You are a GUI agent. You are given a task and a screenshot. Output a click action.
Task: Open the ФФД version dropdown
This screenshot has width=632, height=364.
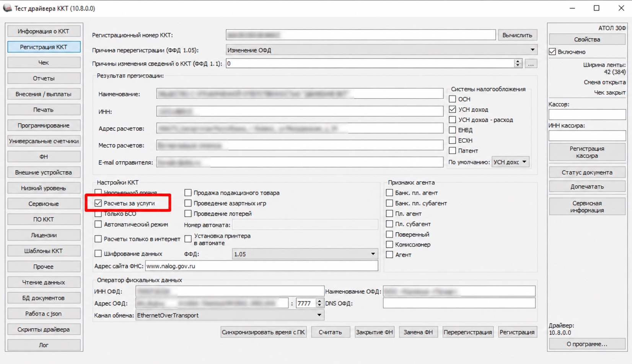[305, 254]
